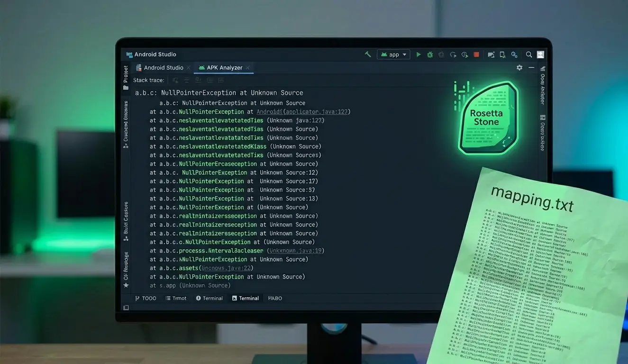Click the folder icon below Project
The width and height of the screenshot is (628, 364).
[x=126, y=88]
